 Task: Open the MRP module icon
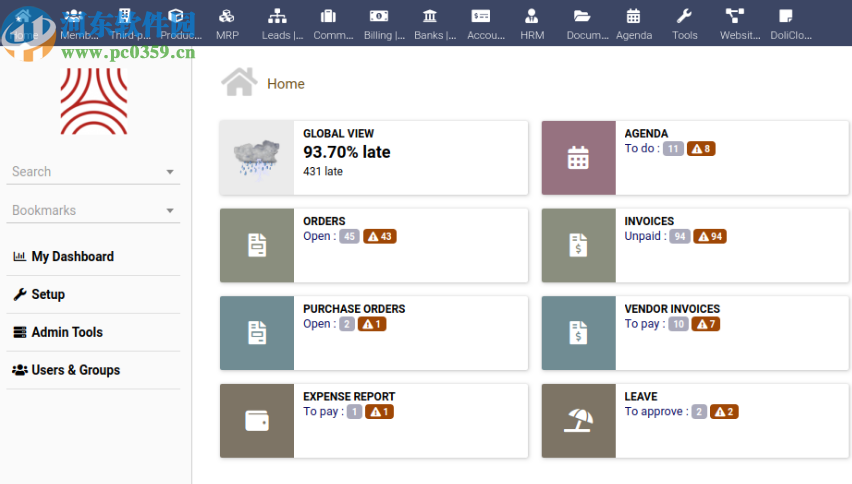pos(227,17)
